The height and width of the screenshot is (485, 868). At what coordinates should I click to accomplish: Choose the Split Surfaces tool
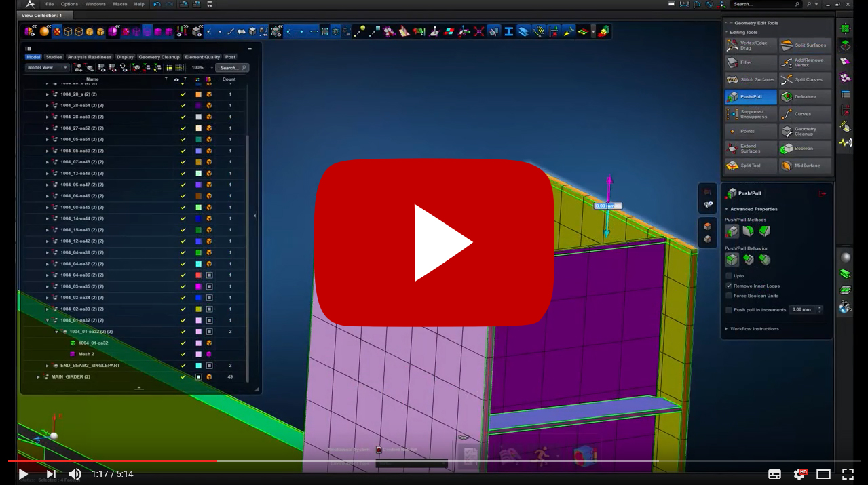[805, 45]
